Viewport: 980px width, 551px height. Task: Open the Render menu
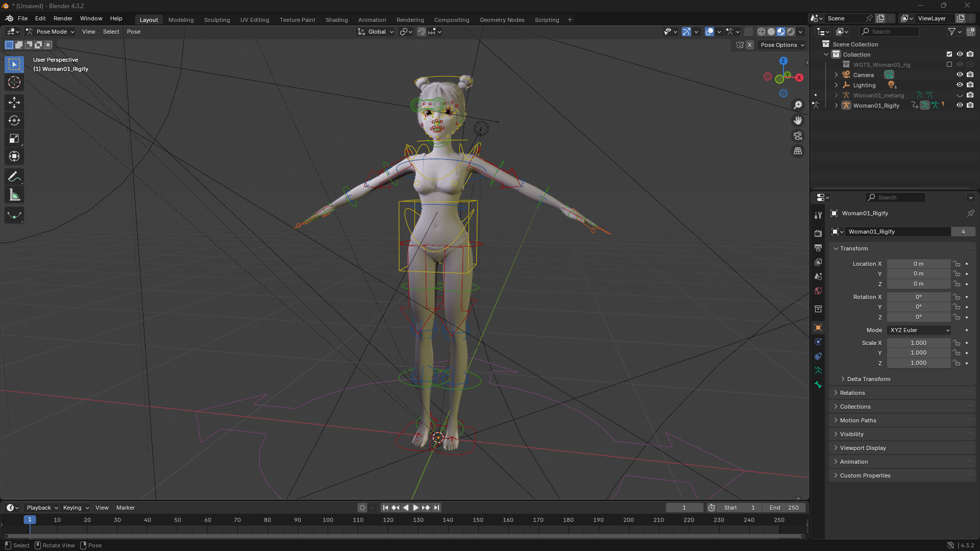point(63,18)
